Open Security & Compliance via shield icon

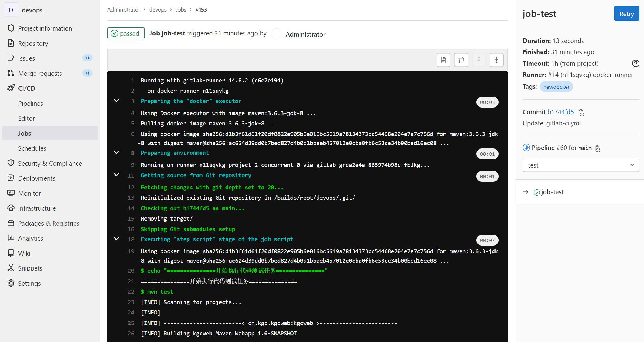click(11, 163)
